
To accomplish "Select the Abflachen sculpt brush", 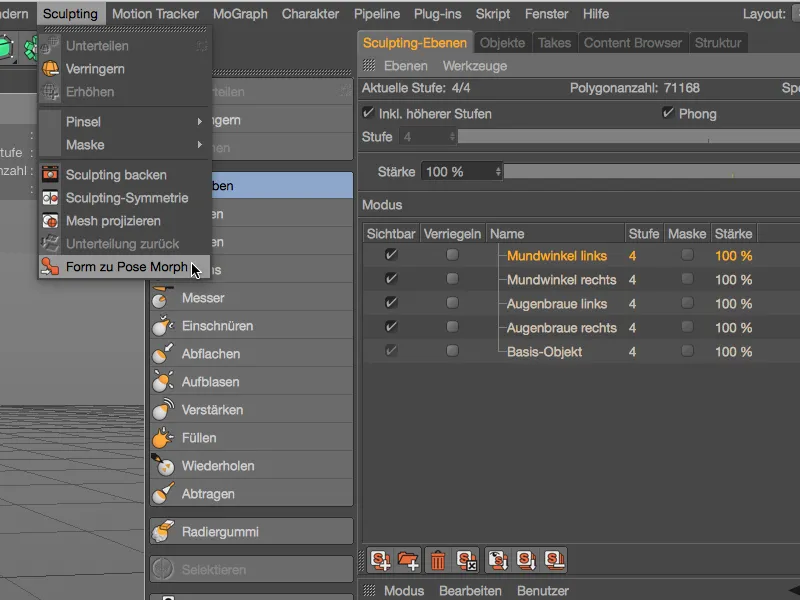I will 252,354.
